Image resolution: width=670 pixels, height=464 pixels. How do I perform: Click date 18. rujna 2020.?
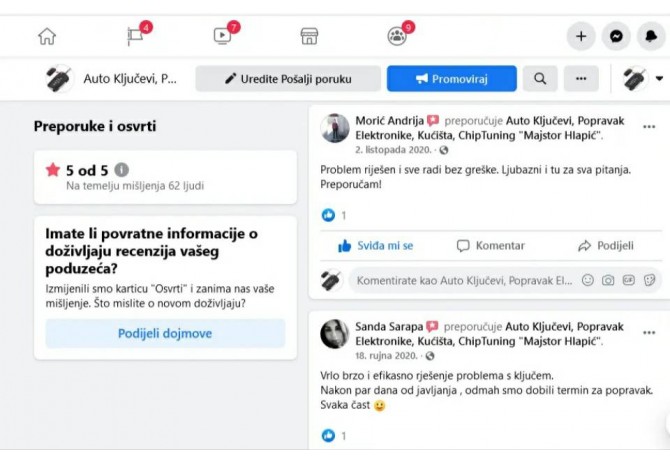[386, 356]
